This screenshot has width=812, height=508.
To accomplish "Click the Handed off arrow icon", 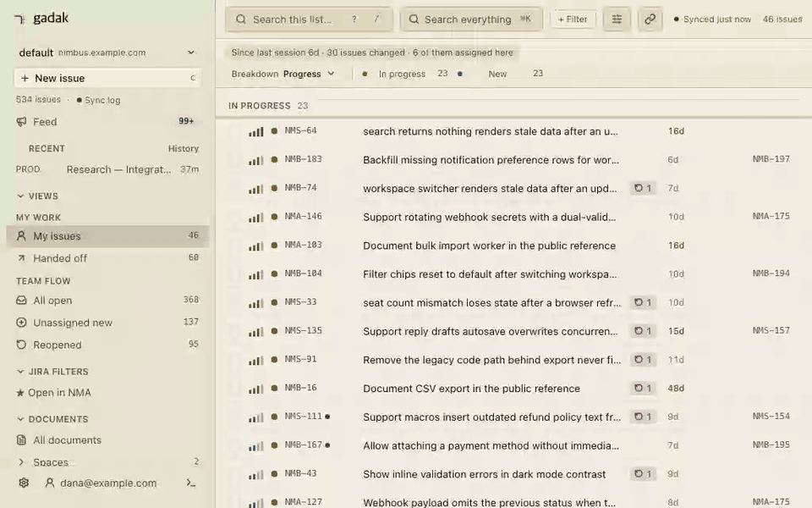I will coord(21,258).
